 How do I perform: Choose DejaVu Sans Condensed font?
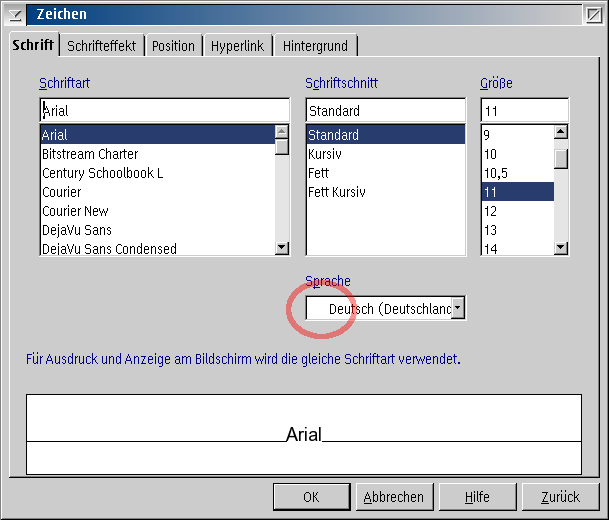click(x=158, y=248)
